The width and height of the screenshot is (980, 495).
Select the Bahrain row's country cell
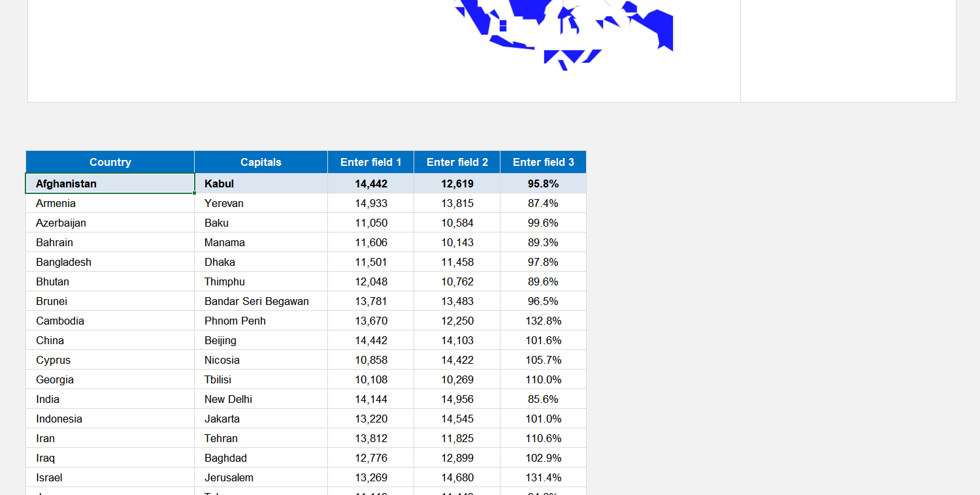pyautogui.click(x=110, y=242)
